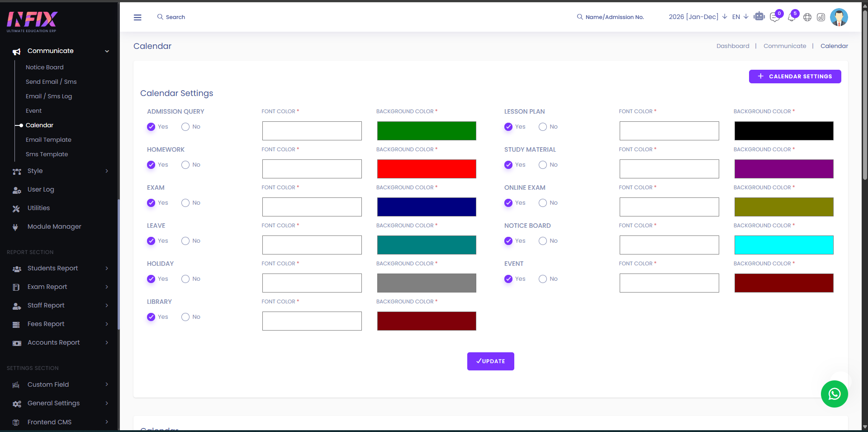Open the notifications bell icon
The width and height of the screenshot is (868, 432).
(x=791, y=17)
